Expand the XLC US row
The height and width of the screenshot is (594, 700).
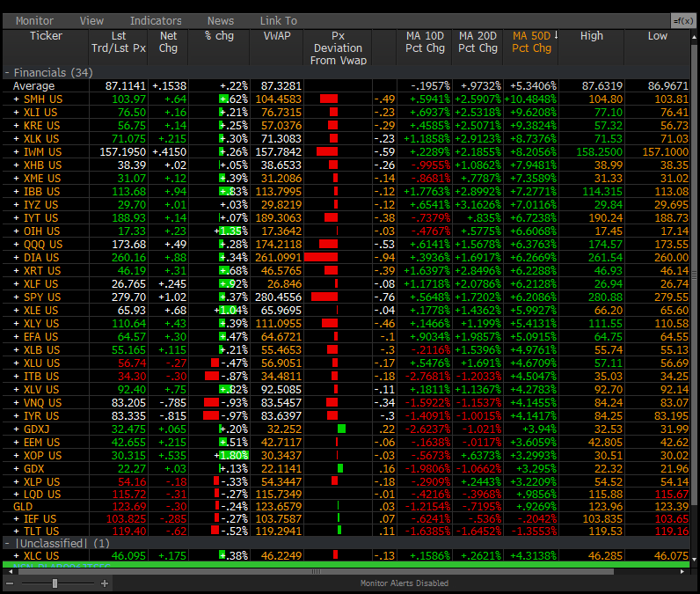(16, 556)
